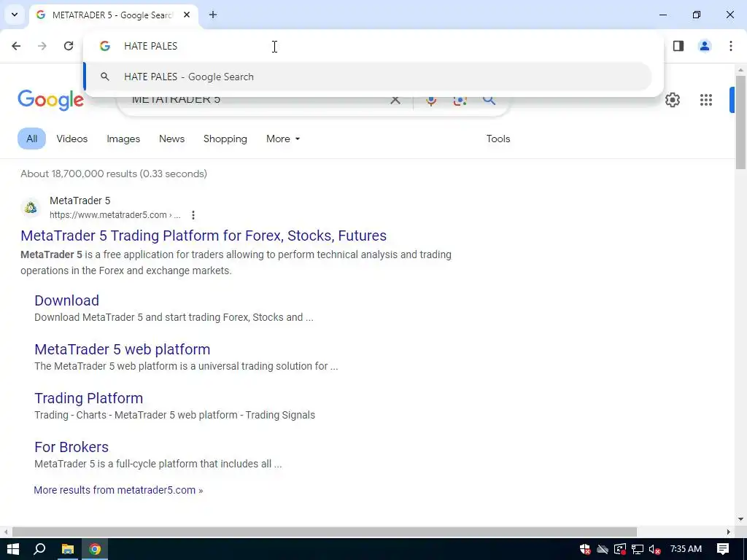Select the All results tab
747x560 pixels.
tap(32, 139)
